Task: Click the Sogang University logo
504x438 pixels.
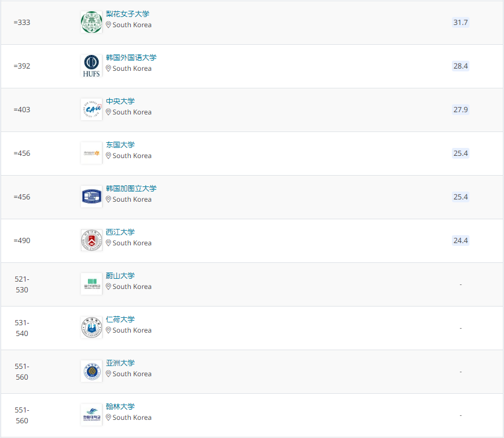Action: click(91, 240)
